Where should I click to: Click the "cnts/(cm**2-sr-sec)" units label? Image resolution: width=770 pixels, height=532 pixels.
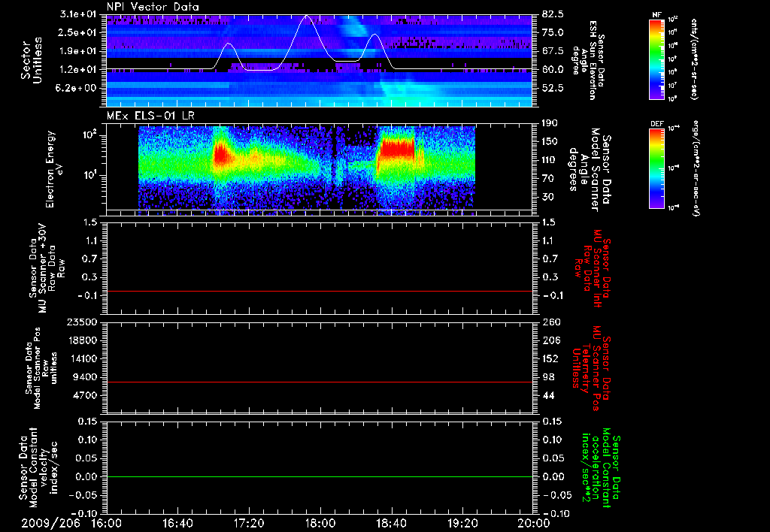(694, 59)
